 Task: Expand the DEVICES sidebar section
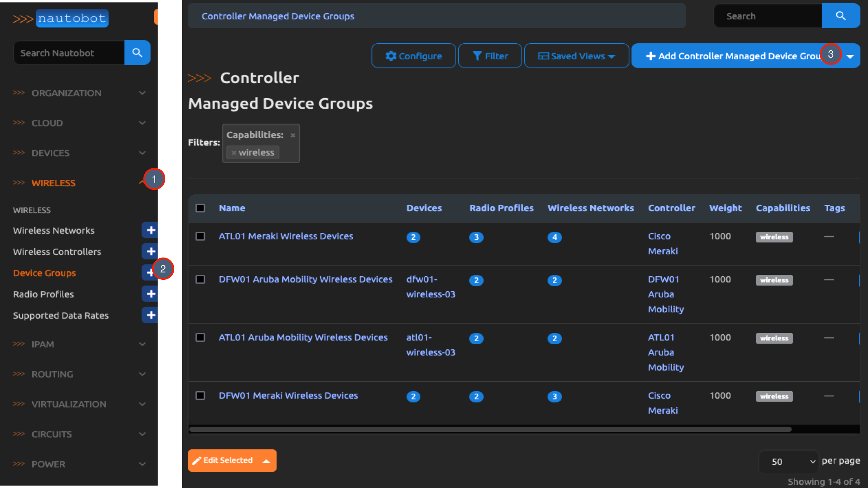pyautogui.click(x=51, y=153)
